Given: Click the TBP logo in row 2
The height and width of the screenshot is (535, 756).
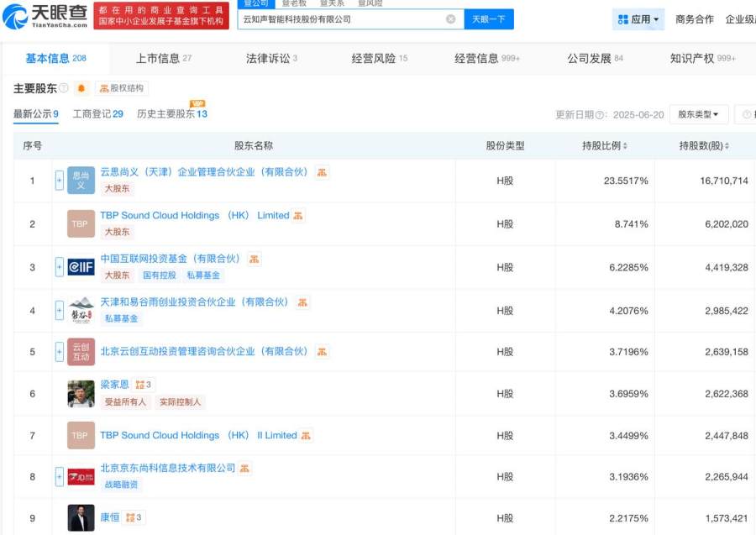Looking at the screenshot, I should coord(81,223).
